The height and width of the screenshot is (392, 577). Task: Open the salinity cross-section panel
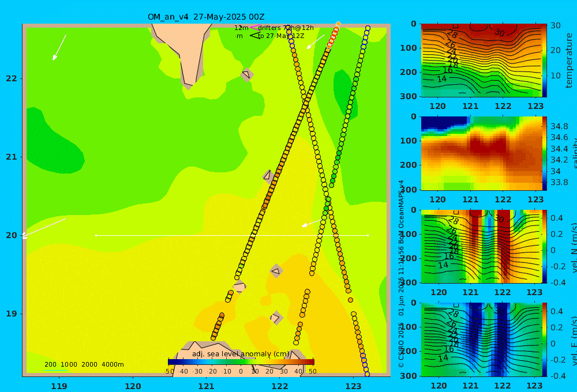click(x=481, y=153)
